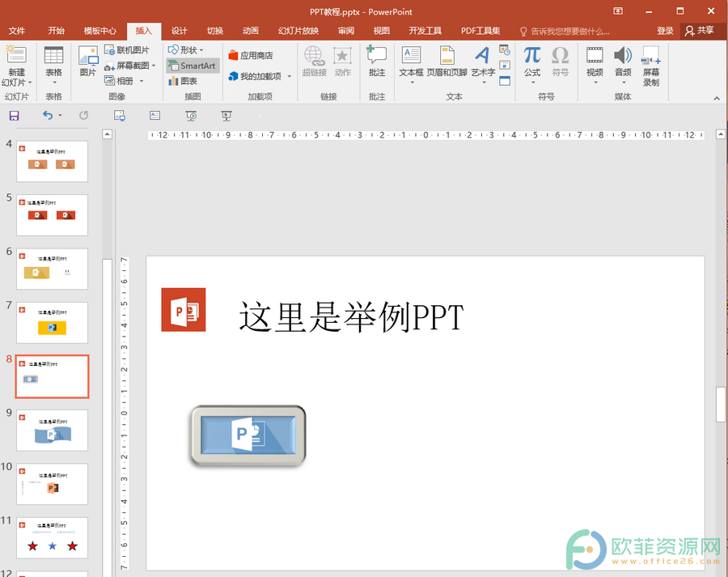This screenshot has width=728, height=577.
Task: Click the title text 这里是举例PPT
Action: point(351,317)
